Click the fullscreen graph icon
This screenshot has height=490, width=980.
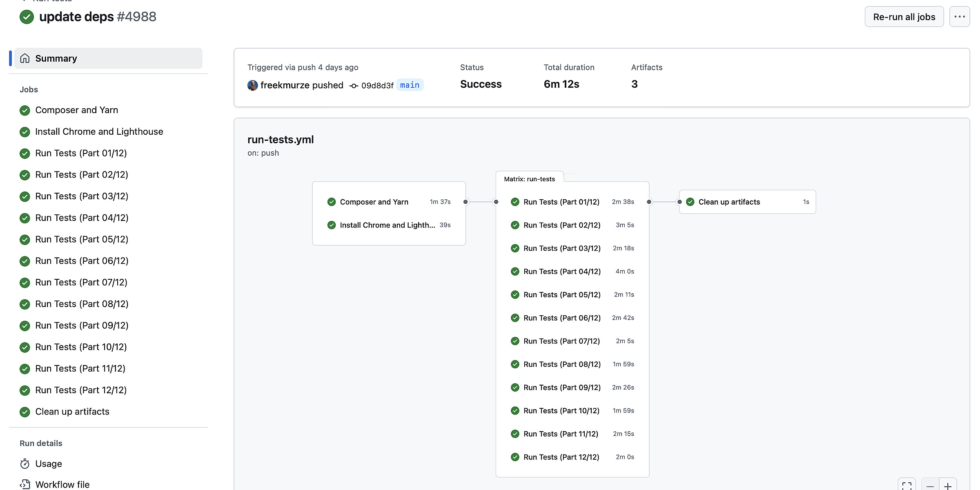coord(907,486)
